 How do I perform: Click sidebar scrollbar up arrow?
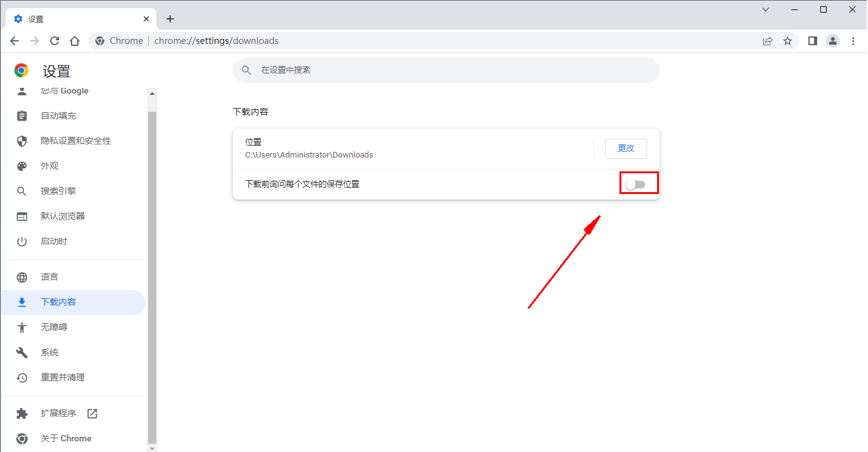click(151, 93)
